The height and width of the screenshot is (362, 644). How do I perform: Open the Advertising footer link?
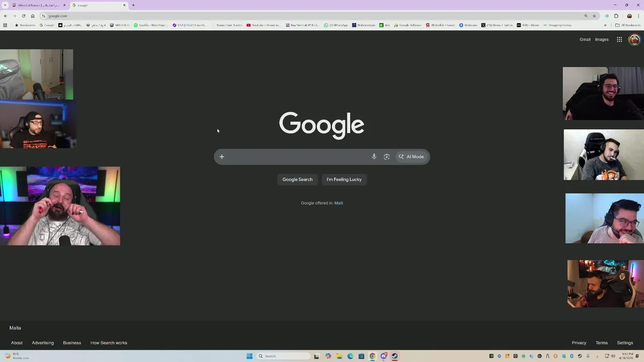43,343
